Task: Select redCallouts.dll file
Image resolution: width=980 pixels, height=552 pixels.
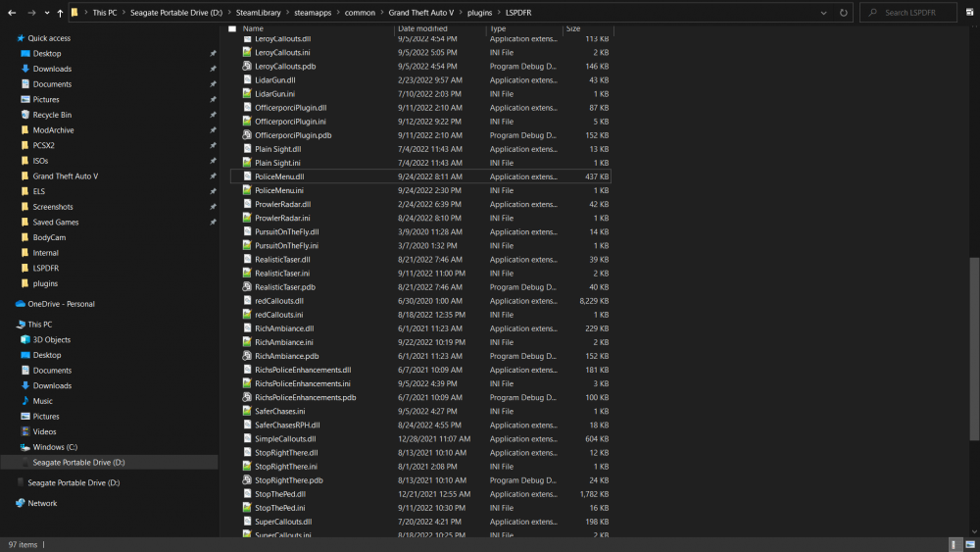Action: pyautogui.click(x=278, y=301)
